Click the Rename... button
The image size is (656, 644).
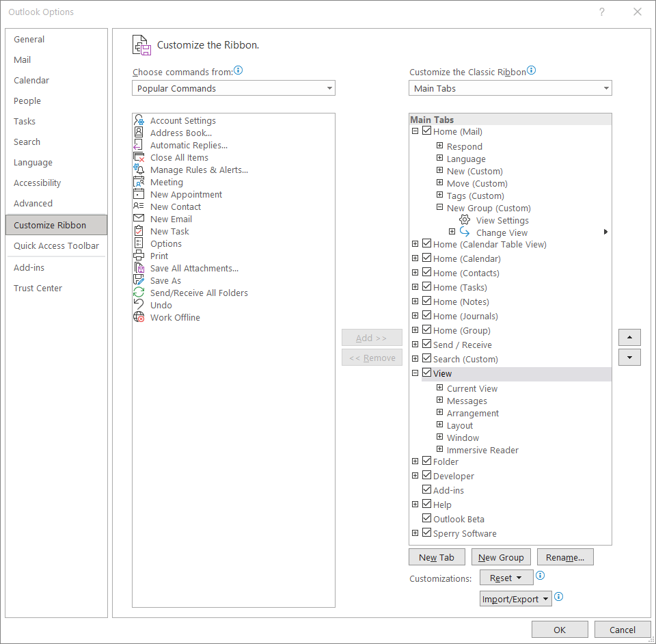(565, 557)
